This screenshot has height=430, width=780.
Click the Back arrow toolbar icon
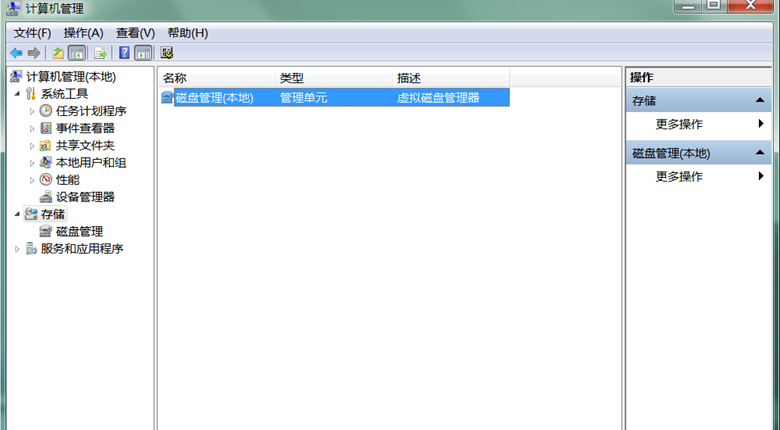16,53
